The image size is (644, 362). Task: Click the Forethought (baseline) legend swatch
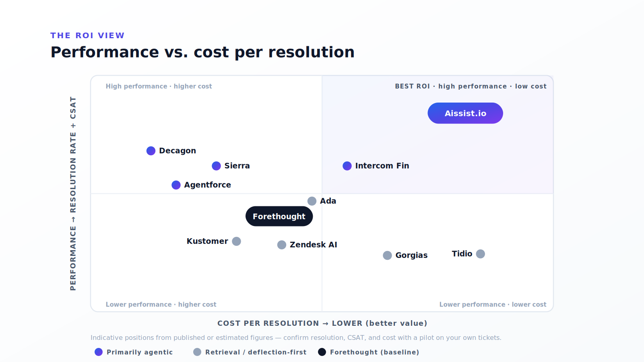pos(322,352)
